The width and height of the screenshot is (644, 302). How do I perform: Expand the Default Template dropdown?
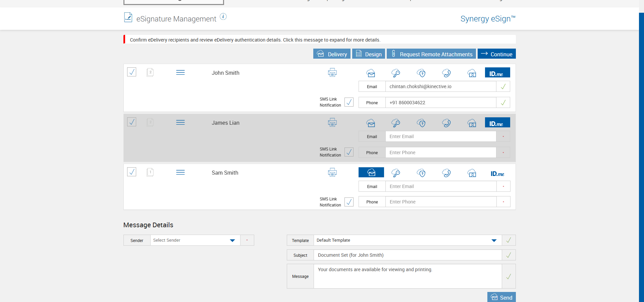(x=407, y=240)
